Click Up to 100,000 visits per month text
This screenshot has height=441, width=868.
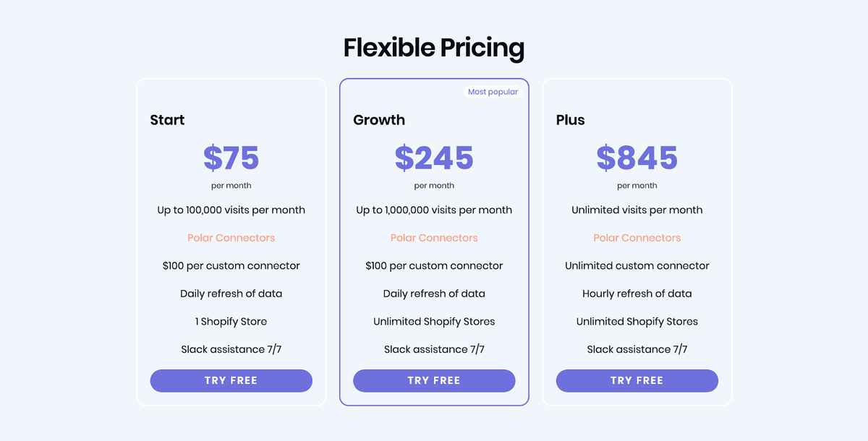tap(231, 210)
